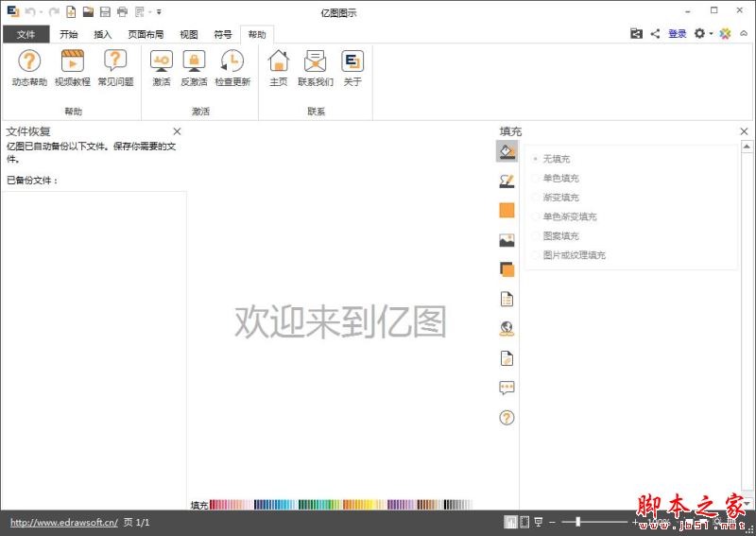Select the Pattern Fill (图案填充) option

pyautogui.click(x=555, y=236)
